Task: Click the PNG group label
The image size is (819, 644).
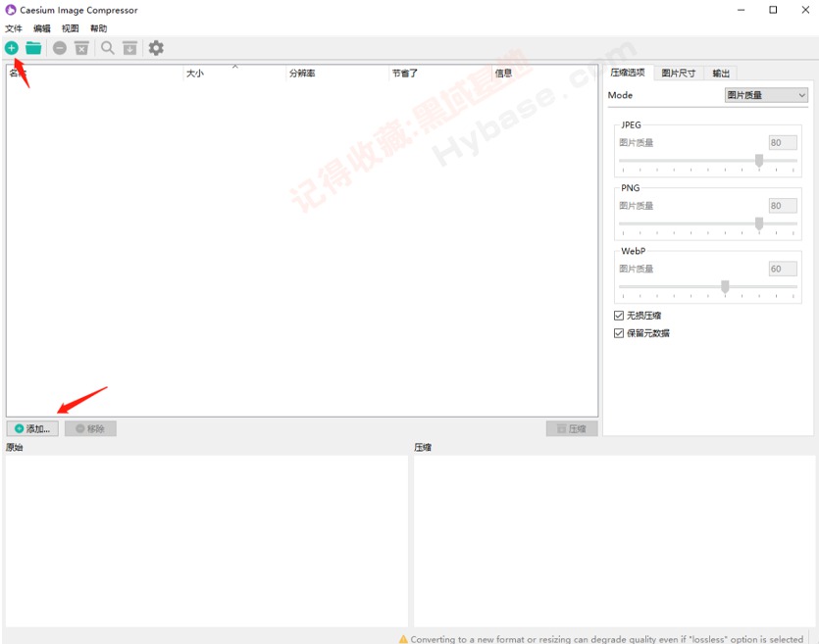Action: coord(630,188)
